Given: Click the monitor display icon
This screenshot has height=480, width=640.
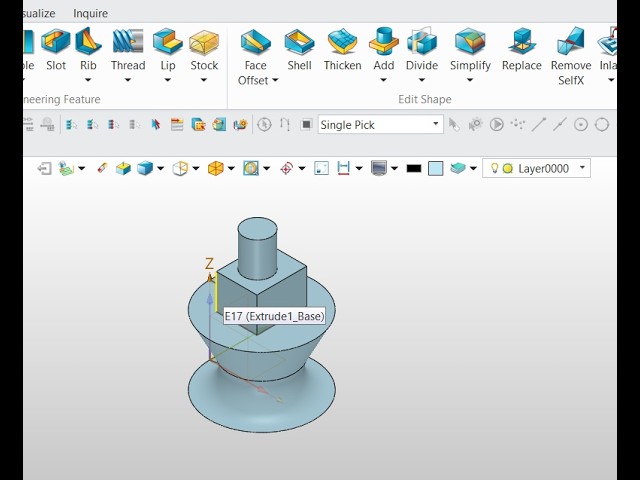Looking at the screenshot, I should click(x=379, y=168).
